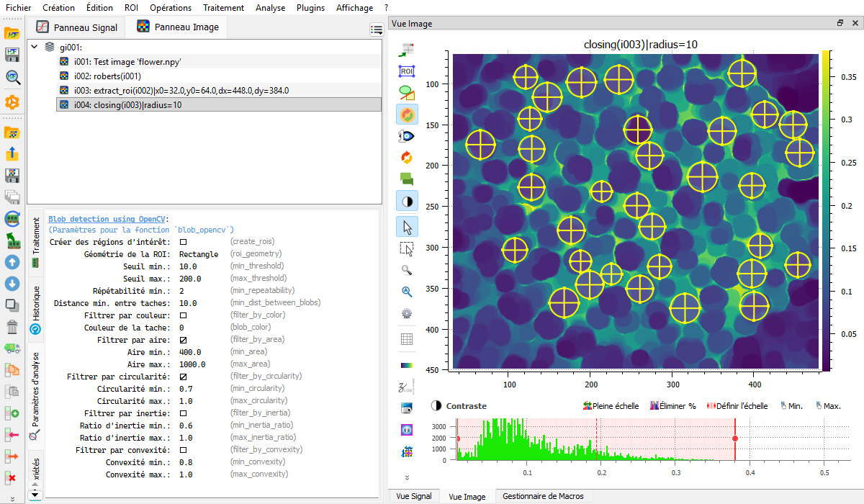Click the 'Min.' contrast button

click(x=791, y=406)
